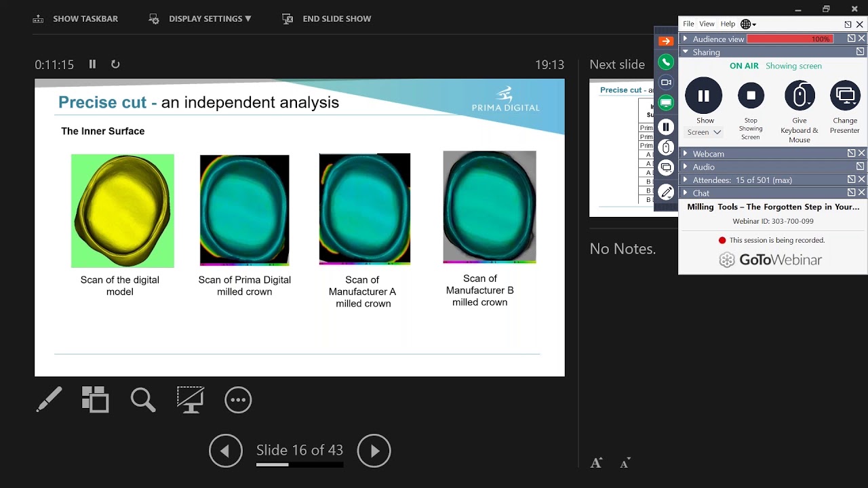The height and width of the screenshot is (488, 868).
Task: Open the Show Screen dropdown
Action: click(x=705, y=132)
